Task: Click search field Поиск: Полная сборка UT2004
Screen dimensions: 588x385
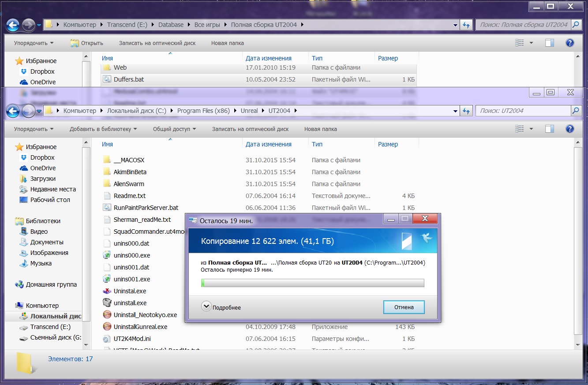Action: (x=523, y=25)
